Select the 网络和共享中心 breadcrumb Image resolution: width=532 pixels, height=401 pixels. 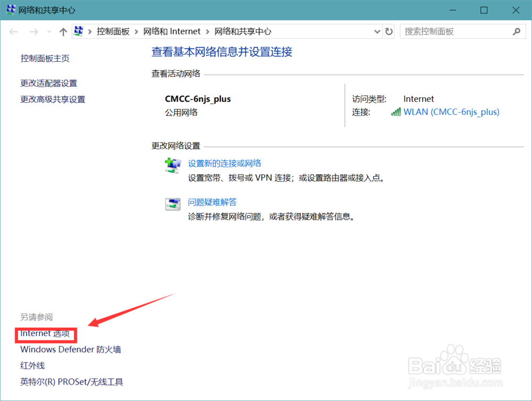point(243,31)
